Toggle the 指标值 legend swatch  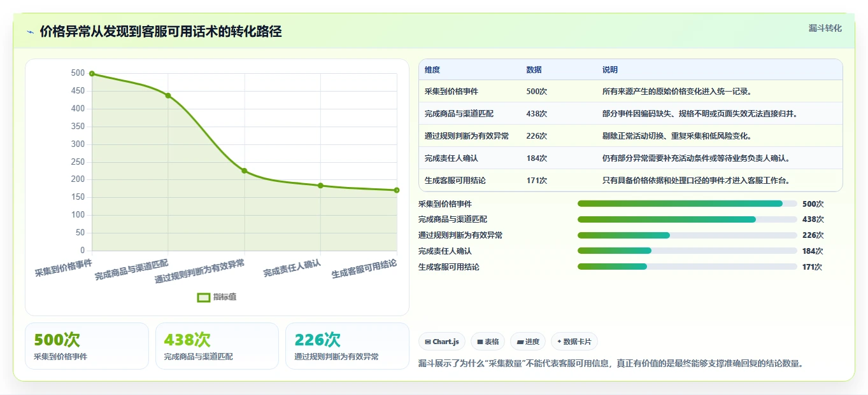pyautogui.click(x=204, y=297)
